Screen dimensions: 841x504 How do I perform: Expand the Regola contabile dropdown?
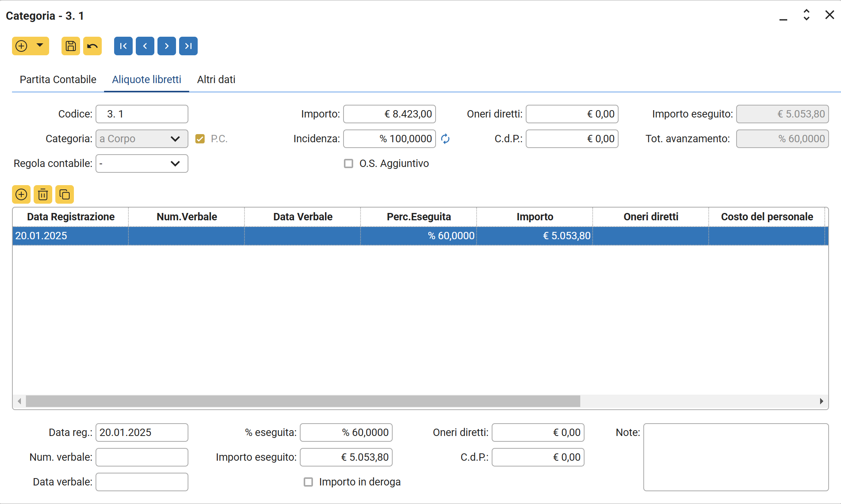coord(175,163)
